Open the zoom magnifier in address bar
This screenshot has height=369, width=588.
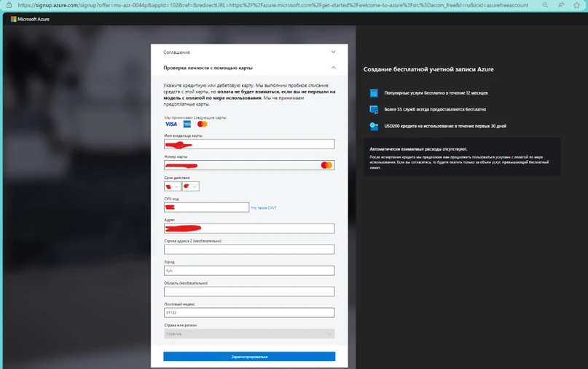(545, 5)
